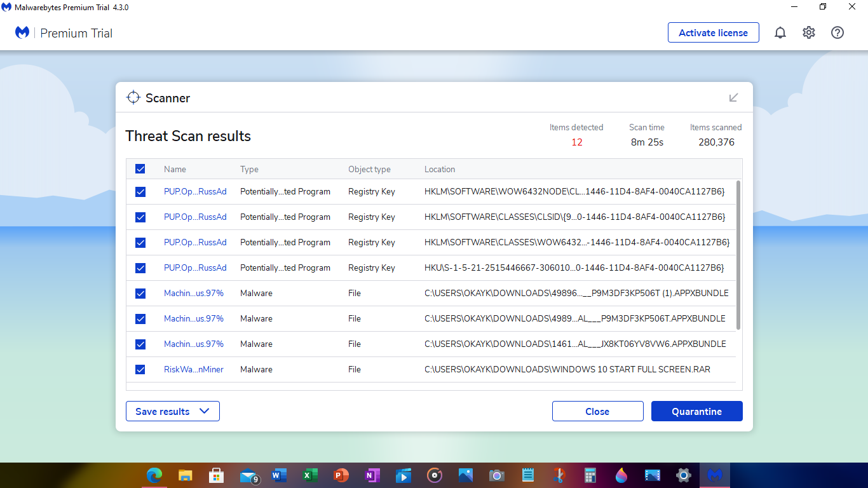This screenshot has width=868, height=488.
Task: Launch Word from taskbar
Action: (x=279, y=475)
